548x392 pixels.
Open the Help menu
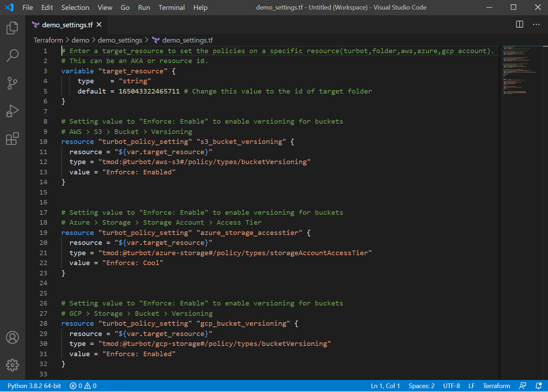pyautogui.click(x=200, y=7)
